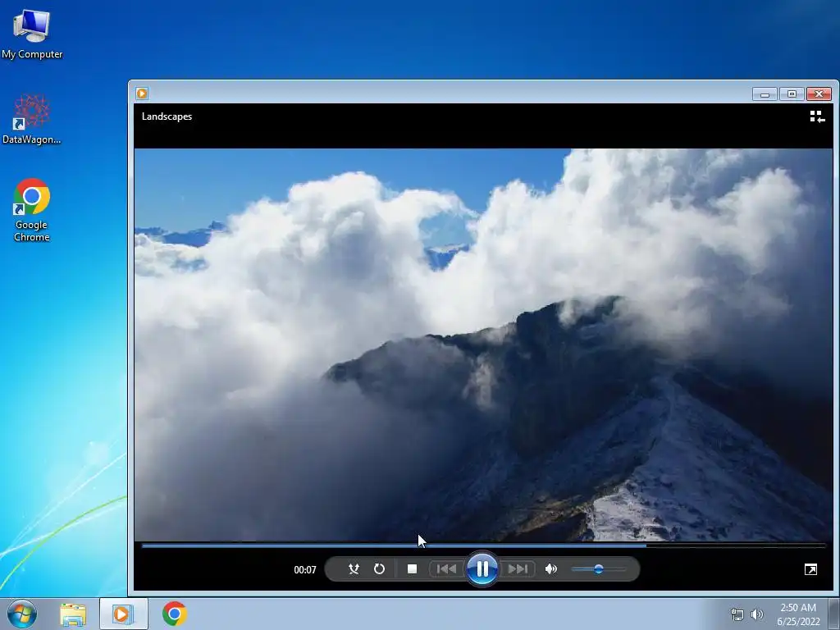
Task: Skip to the next track
Action: coord(518,569)
